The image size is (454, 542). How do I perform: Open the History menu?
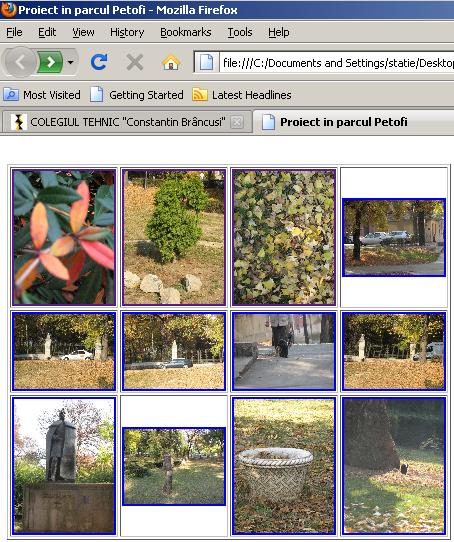(127, 32)
